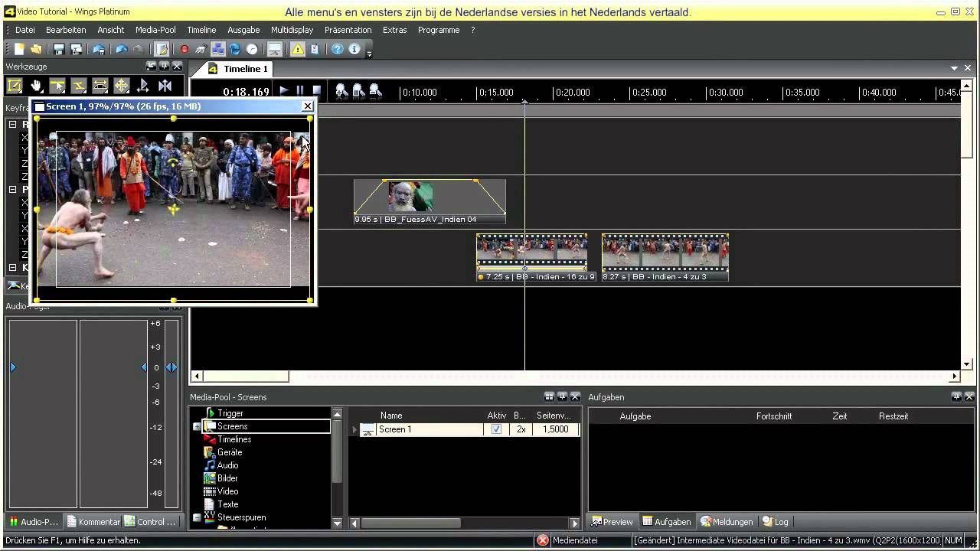Click the clipboard icon in the toolbar
The width and height of the screenshot is (980, 551).
[x=314, y=49]
